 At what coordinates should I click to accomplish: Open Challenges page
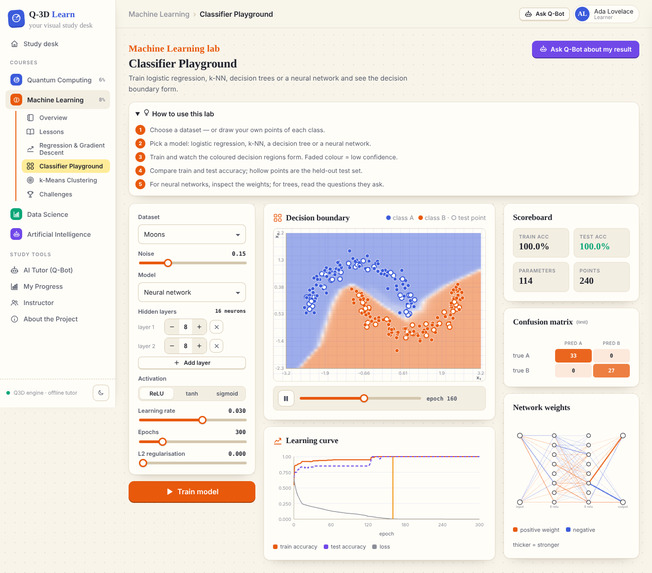[66, 194]
